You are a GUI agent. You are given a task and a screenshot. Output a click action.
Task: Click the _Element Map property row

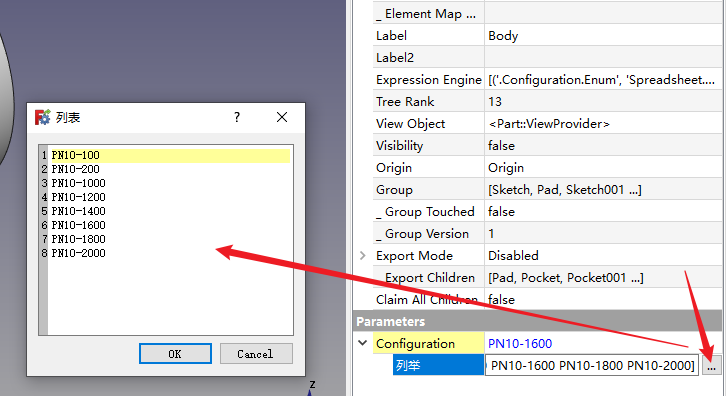(x=547, y=14)
